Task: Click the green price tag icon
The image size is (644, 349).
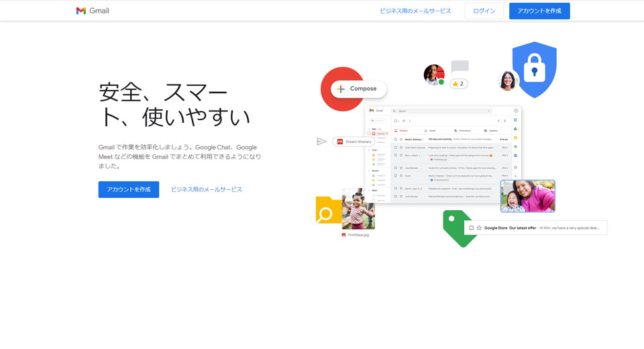Action: click(457, 228)
